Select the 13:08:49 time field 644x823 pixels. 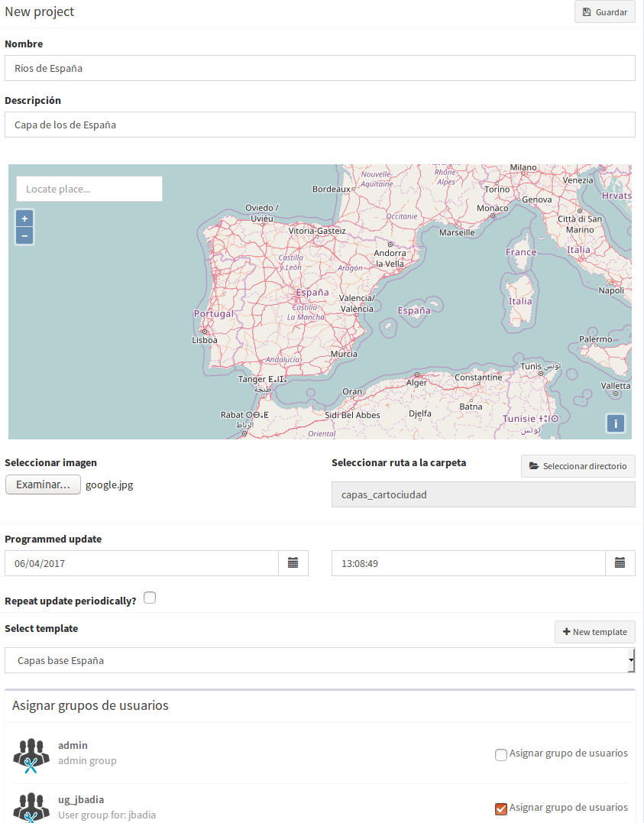[468, 563]
